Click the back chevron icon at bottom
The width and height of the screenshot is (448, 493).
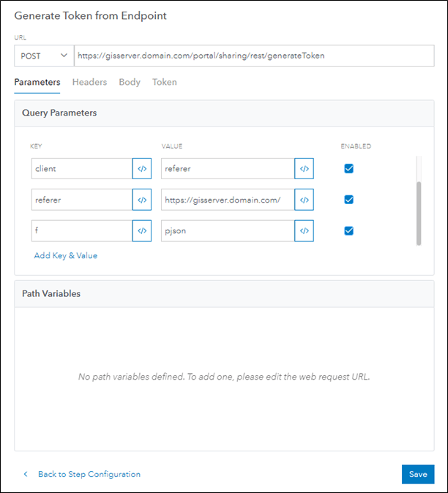point(26,474)
